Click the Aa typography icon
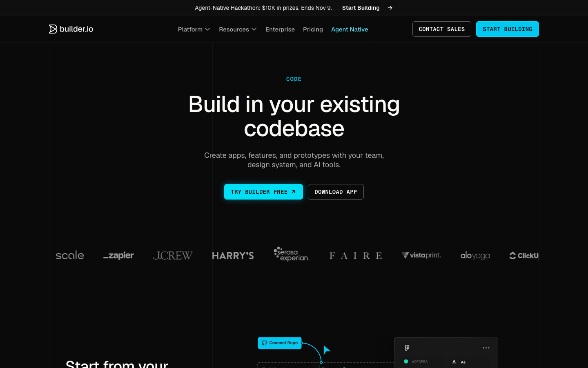 [x=463, y=362]
